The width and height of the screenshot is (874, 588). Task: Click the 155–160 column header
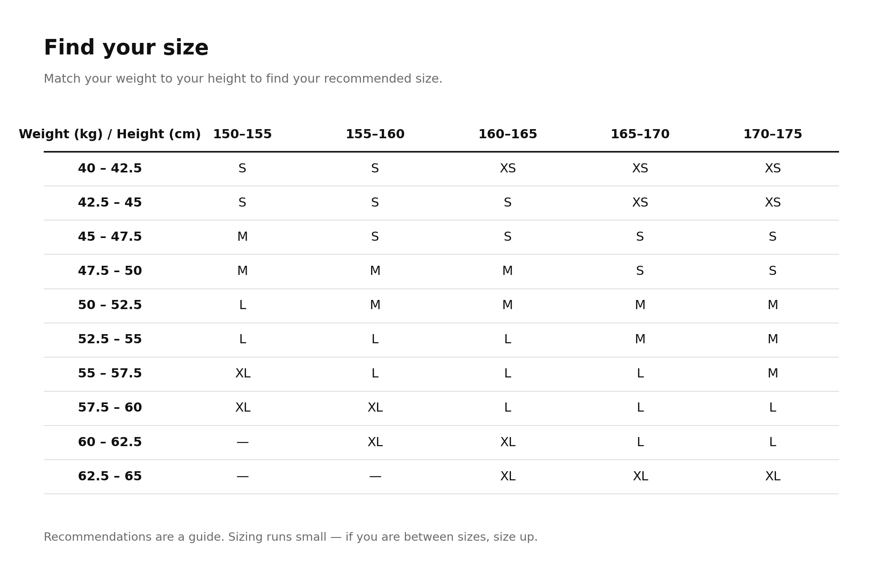(375, 135)
